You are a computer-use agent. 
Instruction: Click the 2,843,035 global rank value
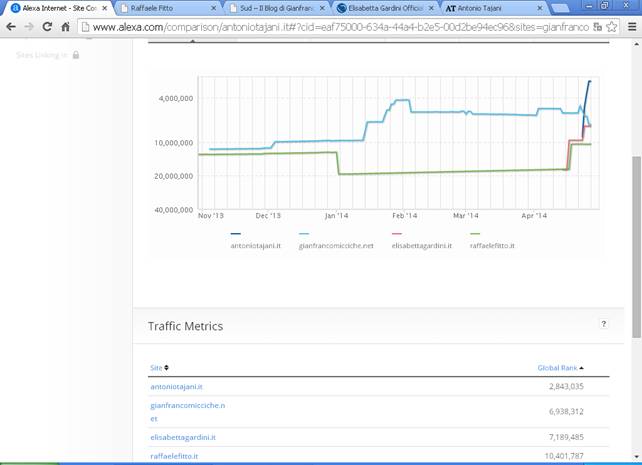tap(566, 386)
